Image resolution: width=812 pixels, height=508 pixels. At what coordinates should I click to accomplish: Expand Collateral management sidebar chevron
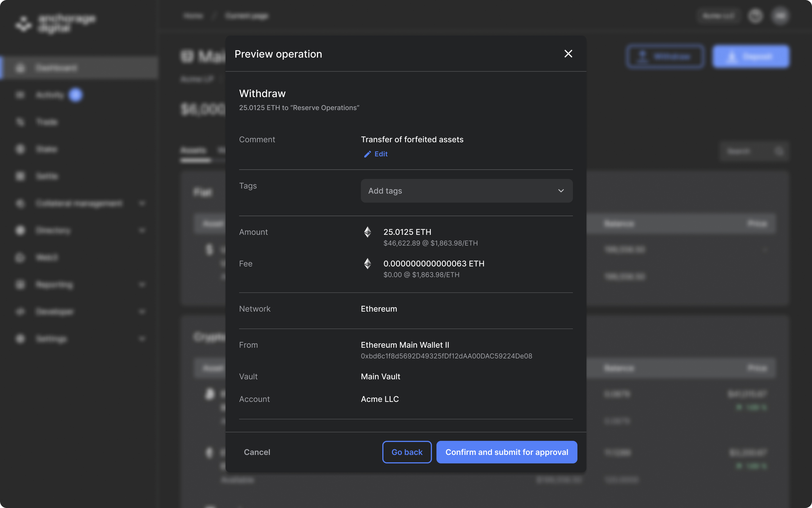(142, 203)
